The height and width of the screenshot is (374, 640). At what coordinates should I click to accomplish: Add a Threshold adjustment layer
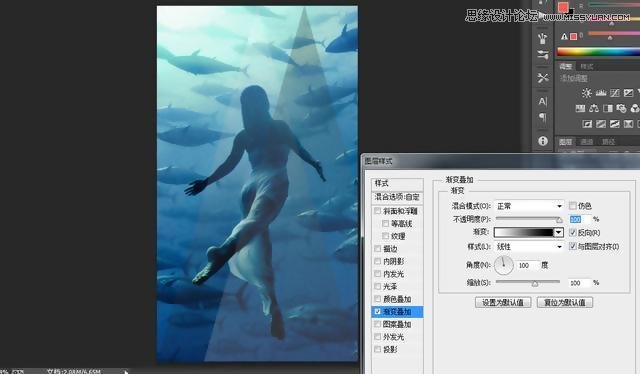(615, 124)
